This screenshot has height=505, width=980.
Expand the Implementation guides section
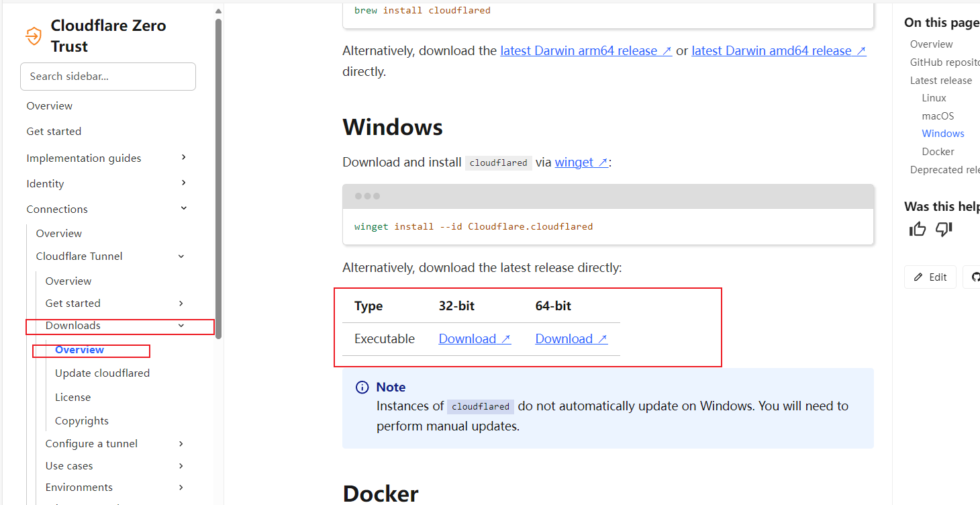pos(184,158)
